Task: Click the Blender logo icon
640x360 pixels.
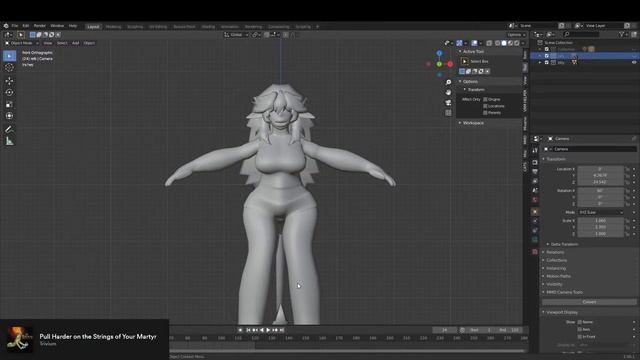Action: 6,26
